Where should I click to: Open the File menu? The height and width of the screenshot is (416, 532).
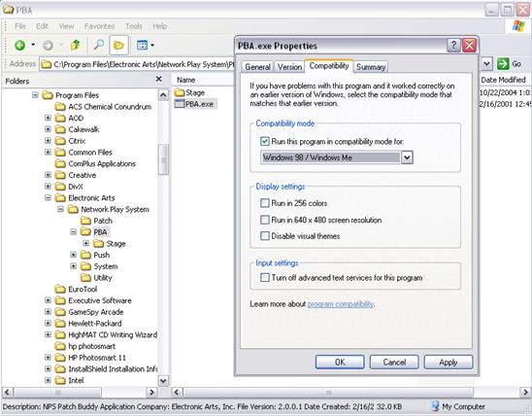20,26
